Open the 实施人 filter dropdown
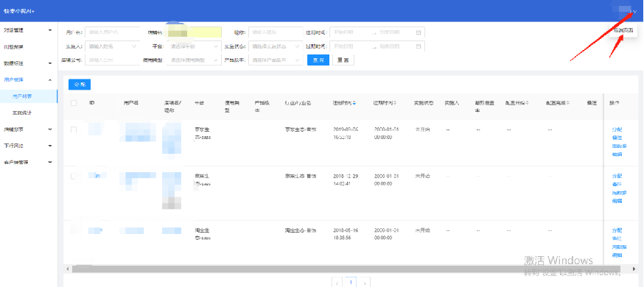644x287 pixels. click(x=113, y=46)
